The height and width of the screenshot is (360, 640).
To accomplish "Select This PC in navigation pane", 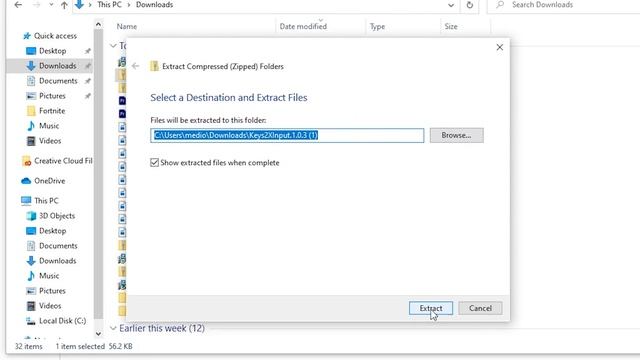I will click(x=46, y=201).
